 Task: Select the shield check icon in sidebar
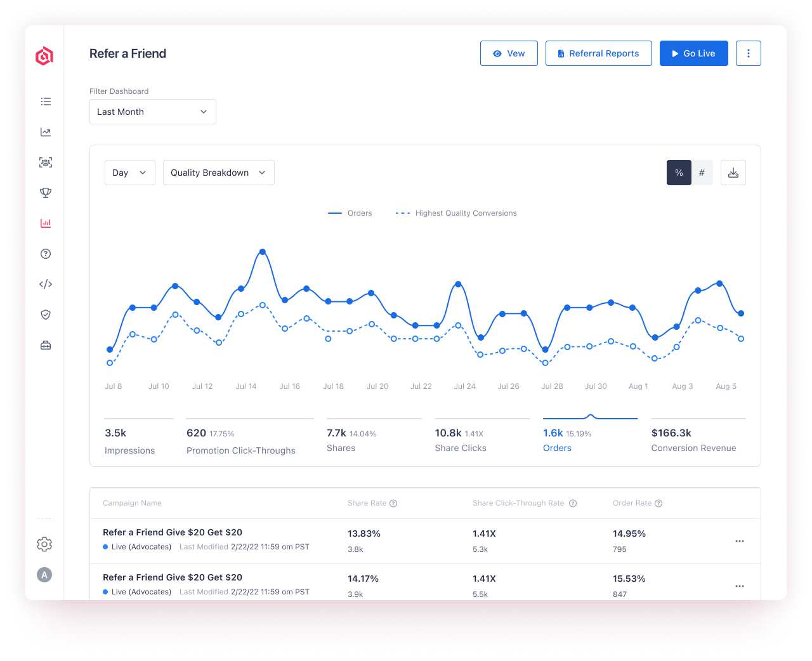click(46, 315)
